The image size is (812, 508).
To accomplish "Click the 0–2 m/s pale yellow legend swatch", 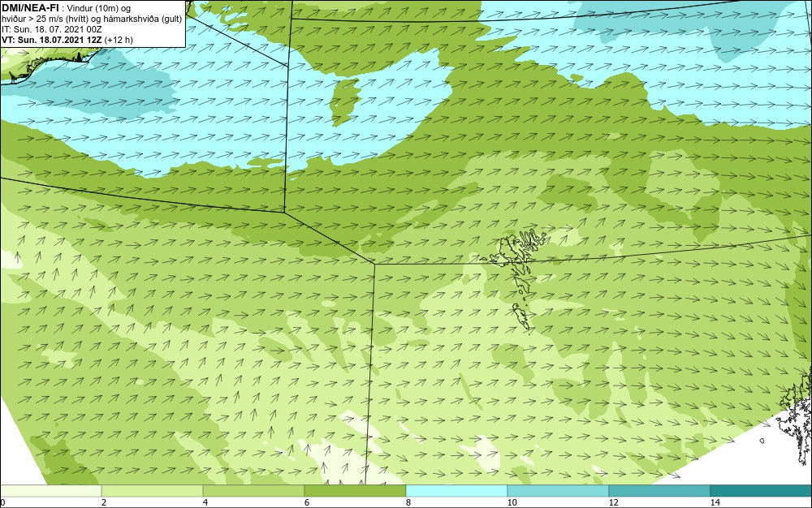I will point(50,491).
